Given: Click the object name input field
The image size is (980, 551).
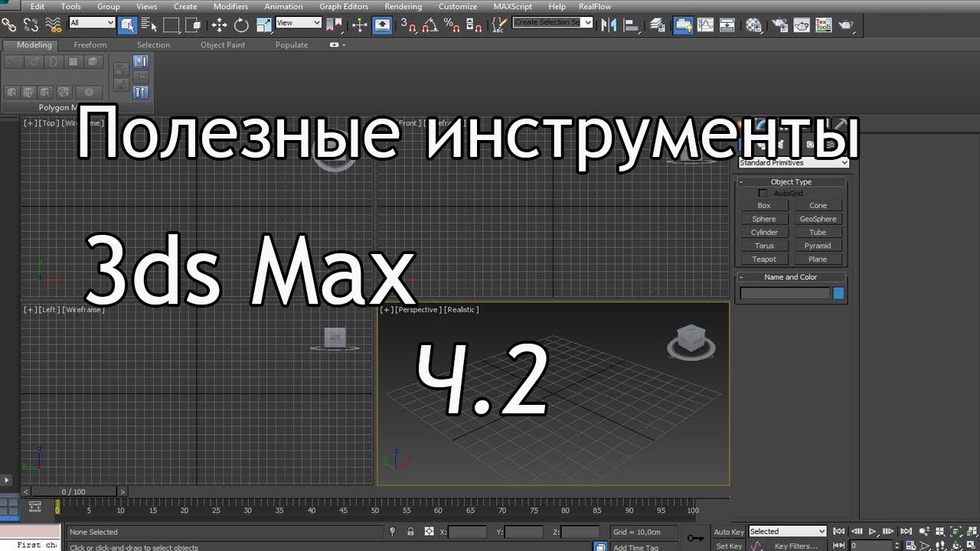Looking at the screenshot, I should tap(785, 293).
